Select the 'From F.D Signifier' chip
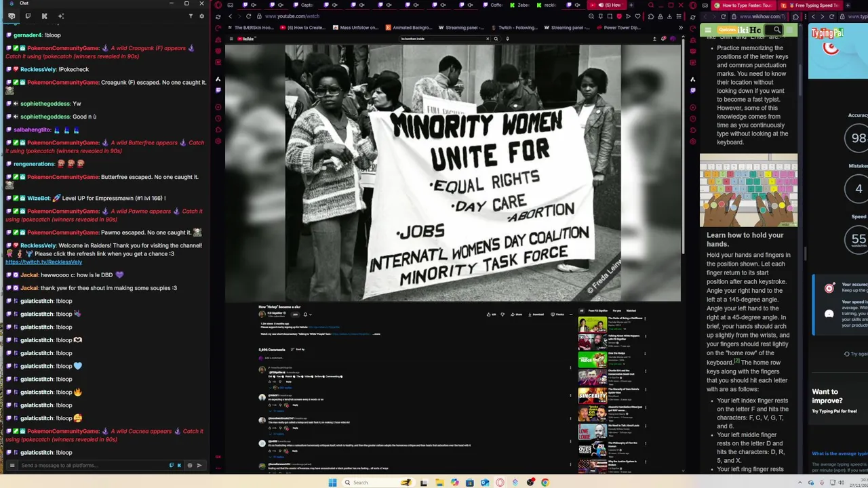This screenshot has width=868, height=488. tap(597, 310)
